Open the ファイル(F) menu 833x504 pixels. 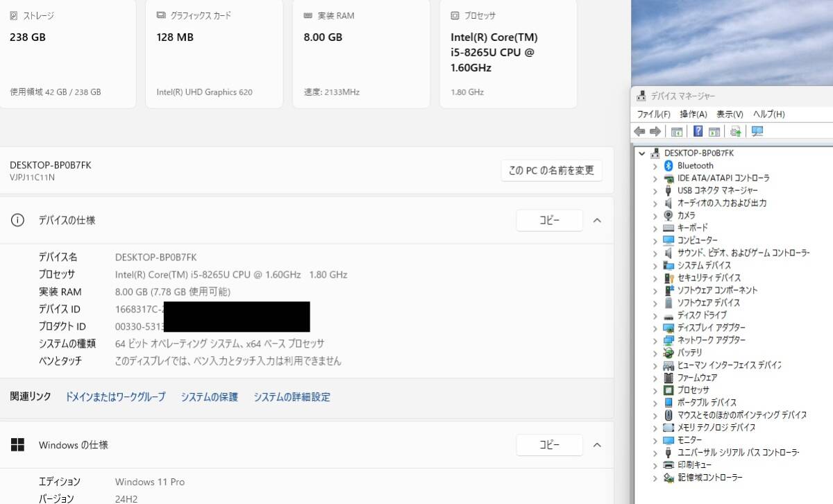point(654,114)
